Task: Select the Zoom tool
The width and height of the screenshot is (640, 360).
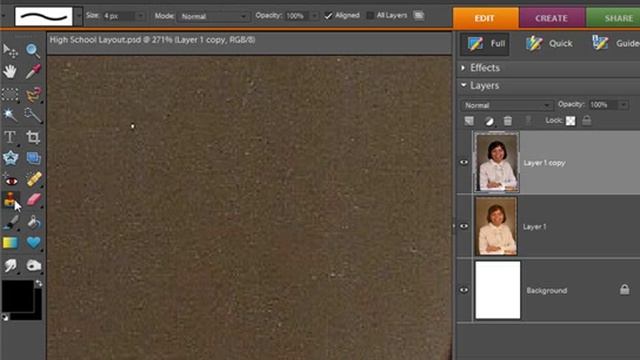Action: coord(33,51)
